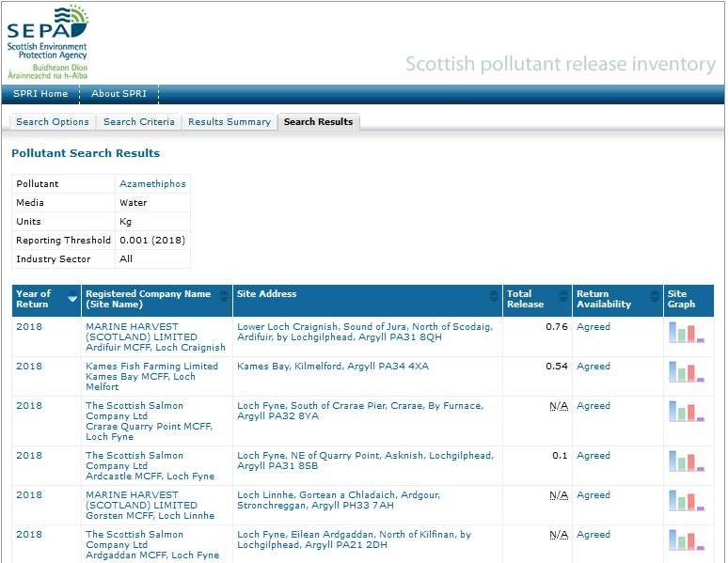Sort by Year of Return arrow
The image size is (728, 563).
(x=72, y=300)
